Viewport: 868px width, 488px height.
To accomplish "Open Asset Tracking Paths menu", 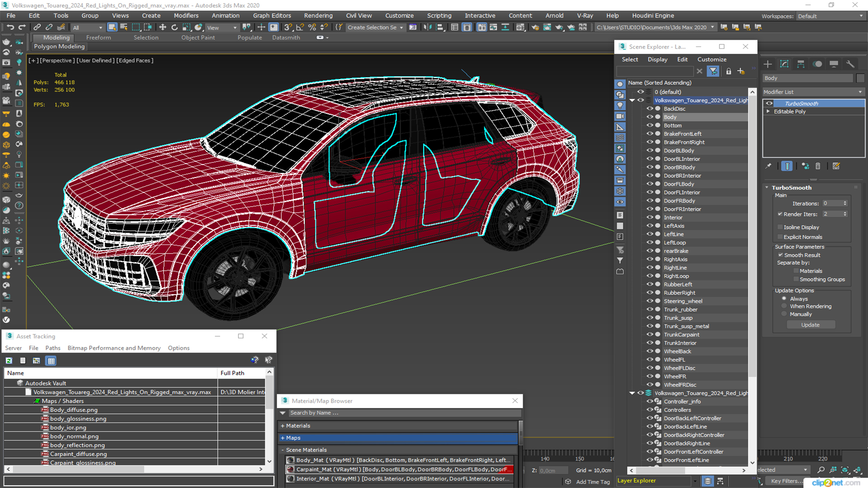I will [52, 348].
